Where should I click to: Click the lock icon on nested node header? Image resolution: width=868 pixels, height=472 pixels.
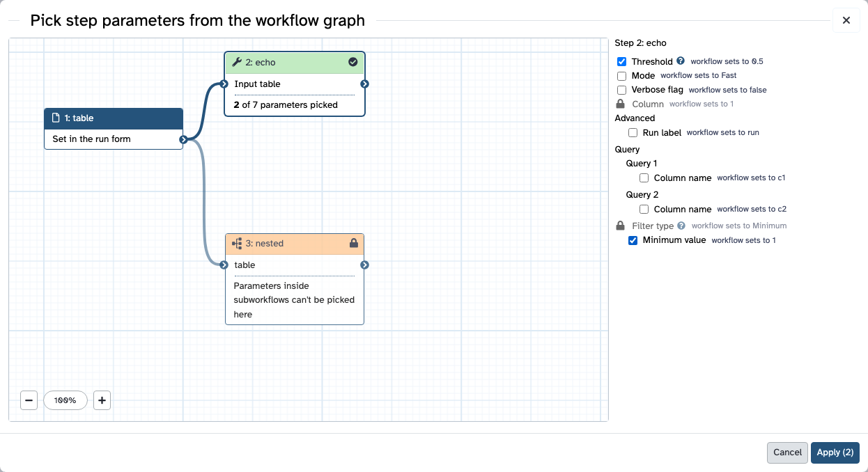tap(353, 243)
